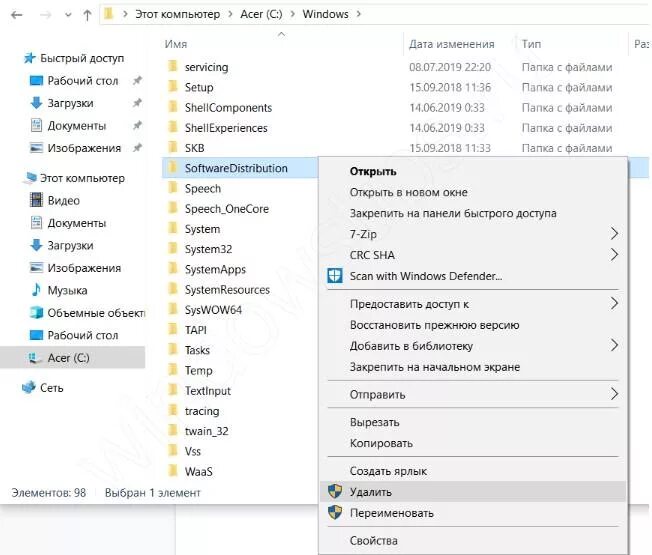Choose Свойства from the context menu
The width and height of the screenshot is (652, 555).
[x=374, y=540]
